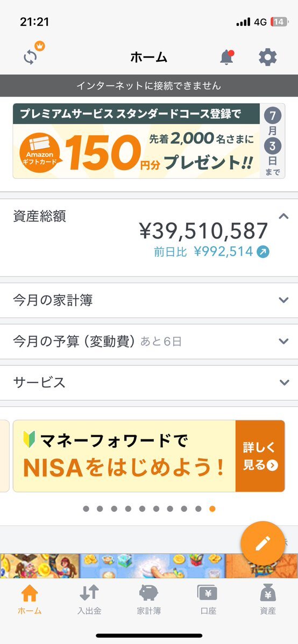Open the 前日比 arrow icon detail
Screen dimensions: 298x644
click(x=263, y=252)
